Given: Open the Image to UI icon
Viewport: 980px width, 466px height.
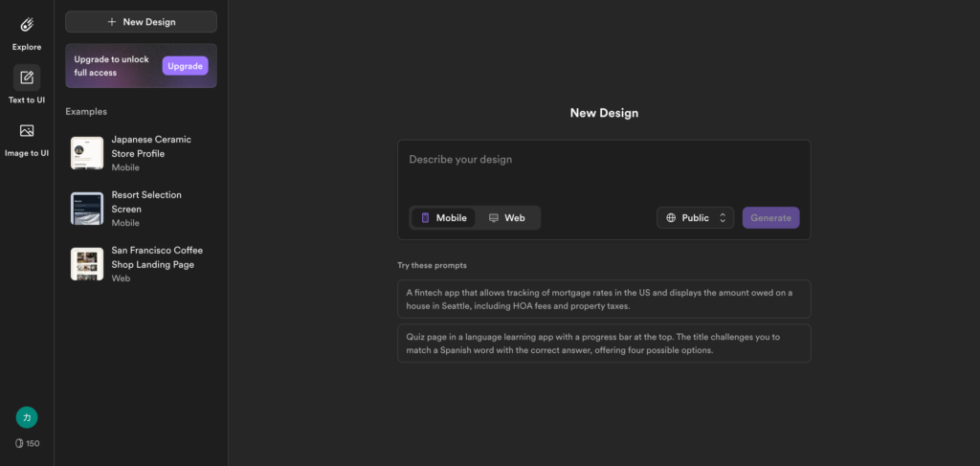Looking at the screenshot, I should (26, 130).
